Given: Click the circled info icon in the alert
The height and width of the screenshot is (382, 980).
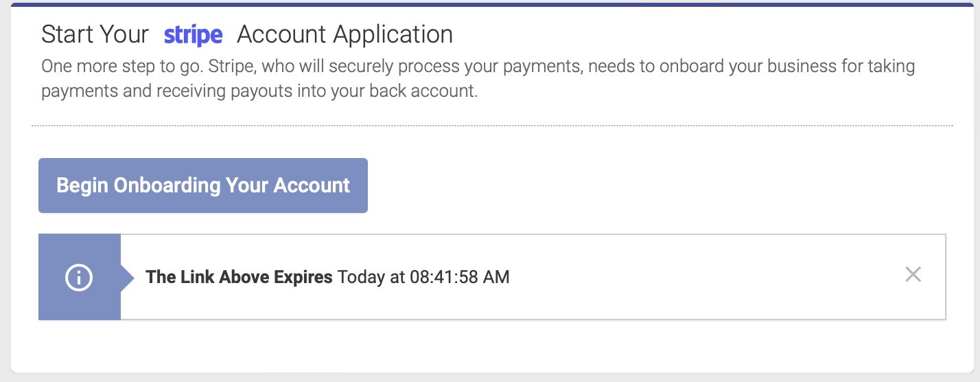Looking at the screenshot, I should 79,278.
